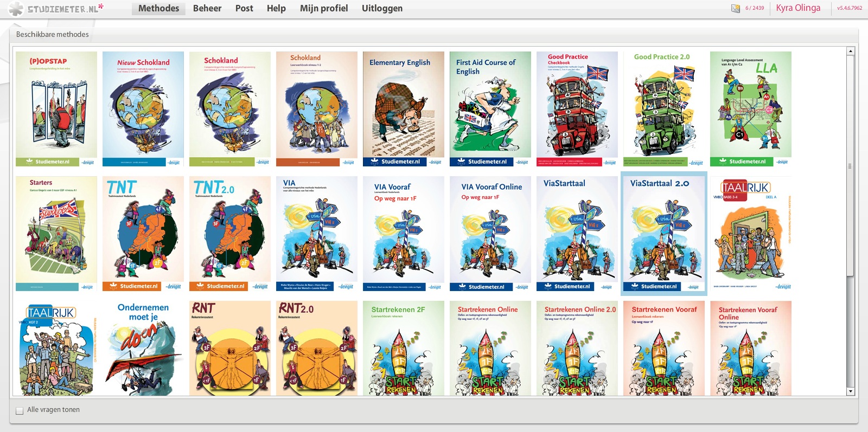Open the green Schokland method cover
Image resolution: width=868 pixels, height=432 pixels.
click(x=230, y=109)
